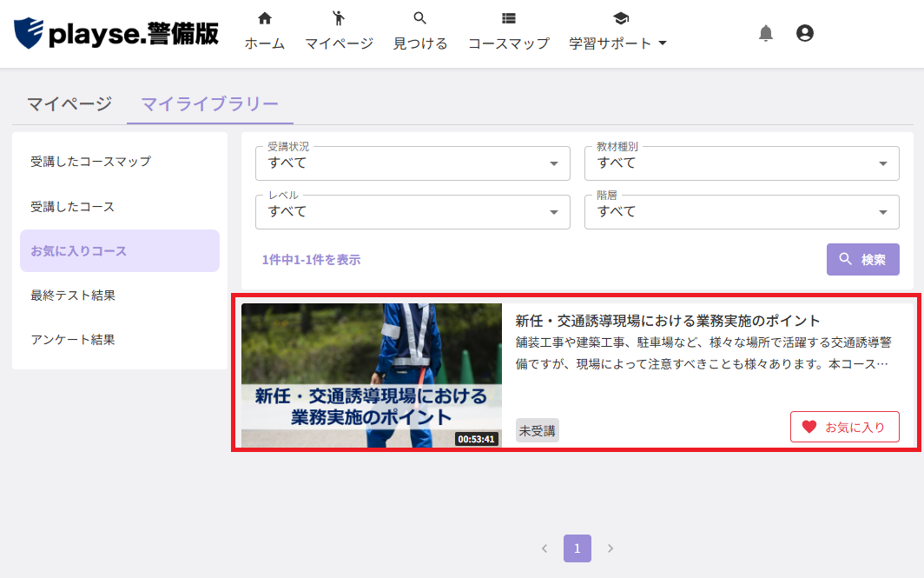Go to next page chevron
The image size is (924, 578).
(610, 548)
